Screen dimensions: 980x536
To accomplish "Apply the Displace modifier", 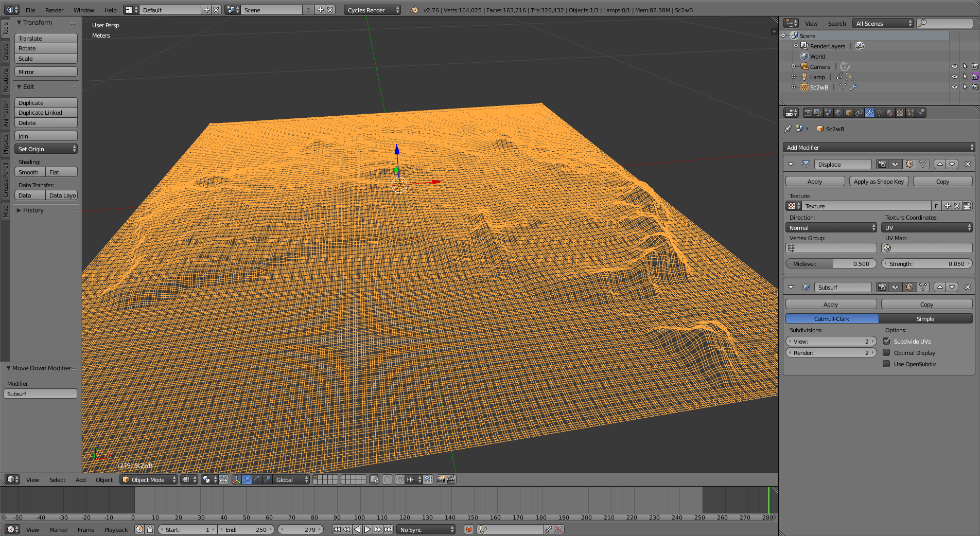I will pyautogui.click(x=815, y=181).
